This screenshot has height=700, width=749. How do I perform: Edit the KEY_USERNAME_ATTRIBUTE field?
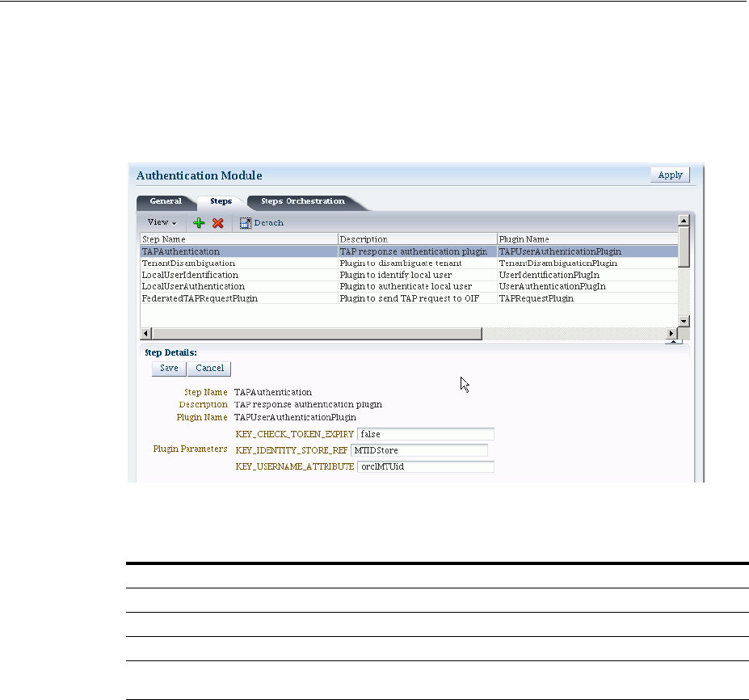coord(426,466)
